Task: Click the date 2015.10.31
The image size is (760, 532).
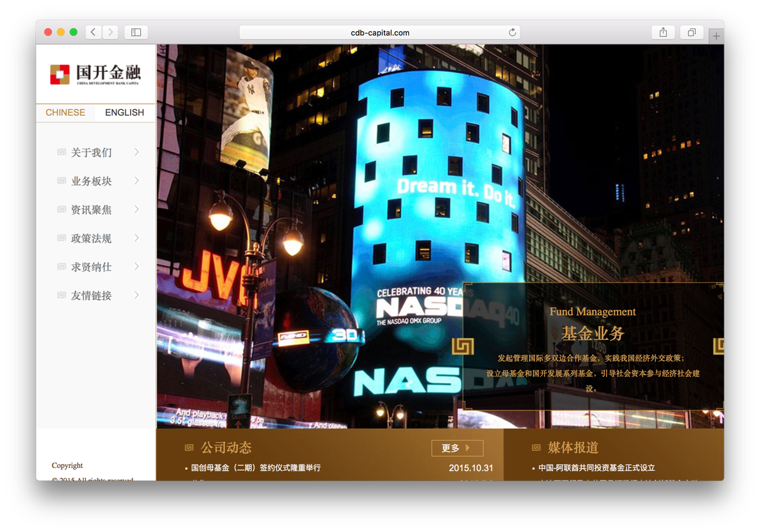Action: click(x=471, y=468)
